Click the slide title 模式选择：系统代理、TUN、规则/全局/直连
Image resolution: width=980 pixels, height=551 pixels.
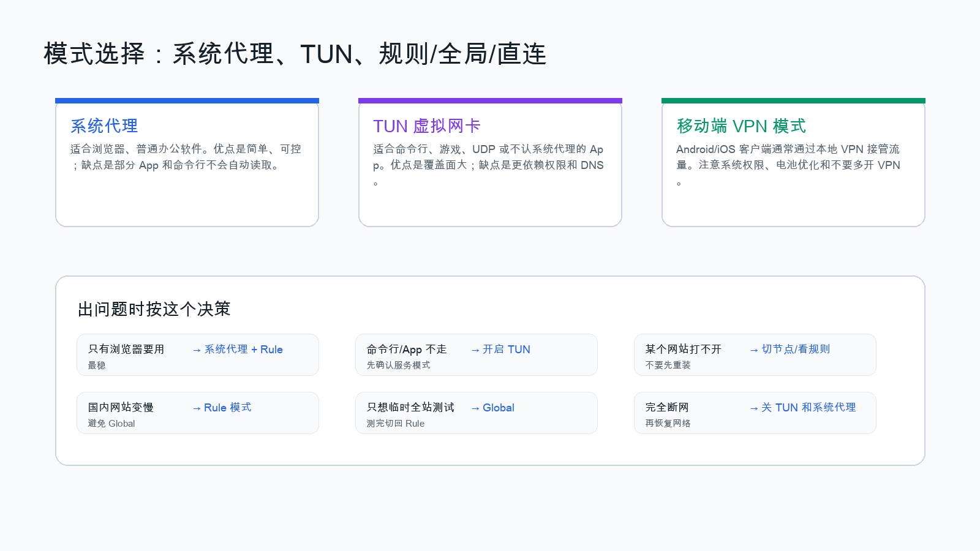coord(295,54)
